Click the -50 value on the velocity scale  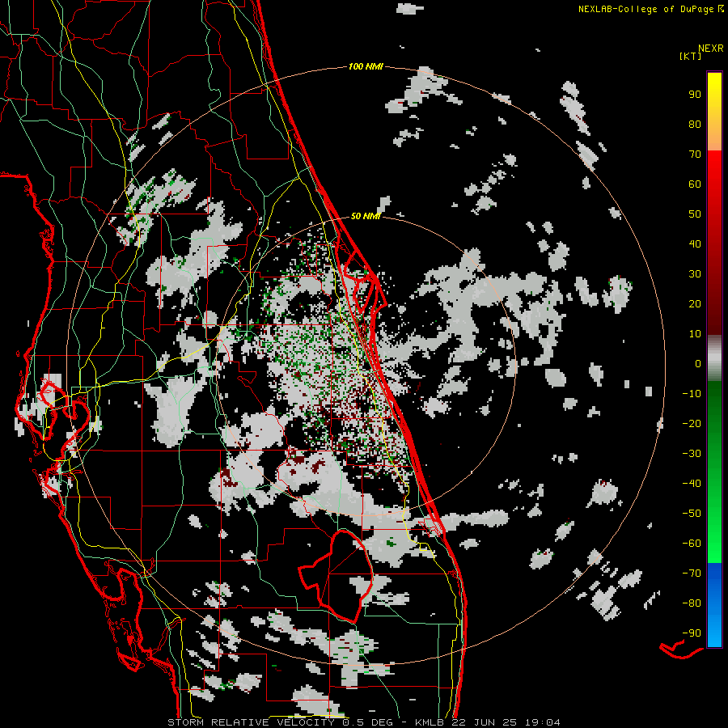tap(692, 514)
